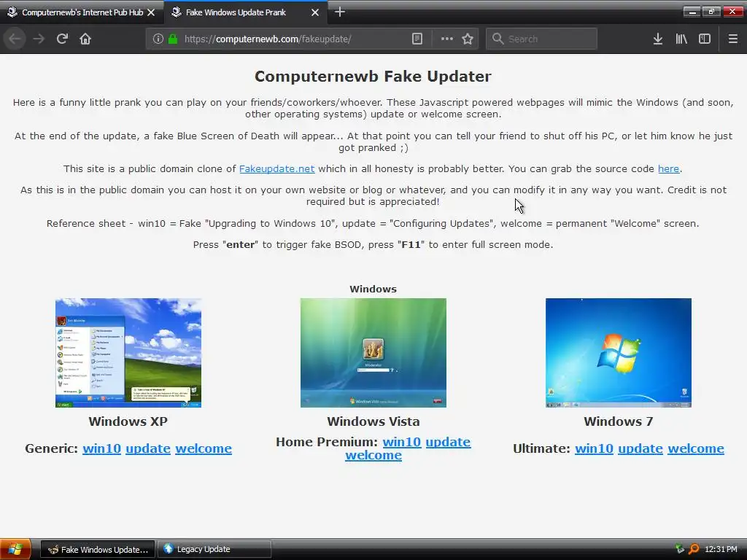Select Fake Windows Update taskbar button

point(98,550)
